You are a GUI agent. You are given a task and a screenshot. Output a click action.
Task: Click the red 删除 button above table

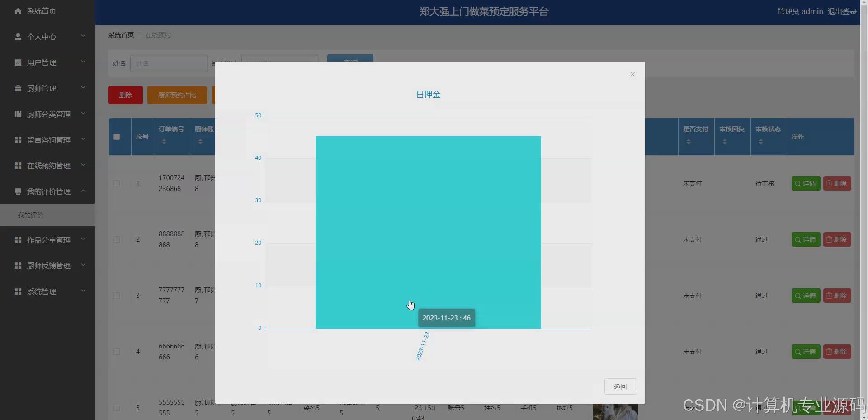point(126,95)
